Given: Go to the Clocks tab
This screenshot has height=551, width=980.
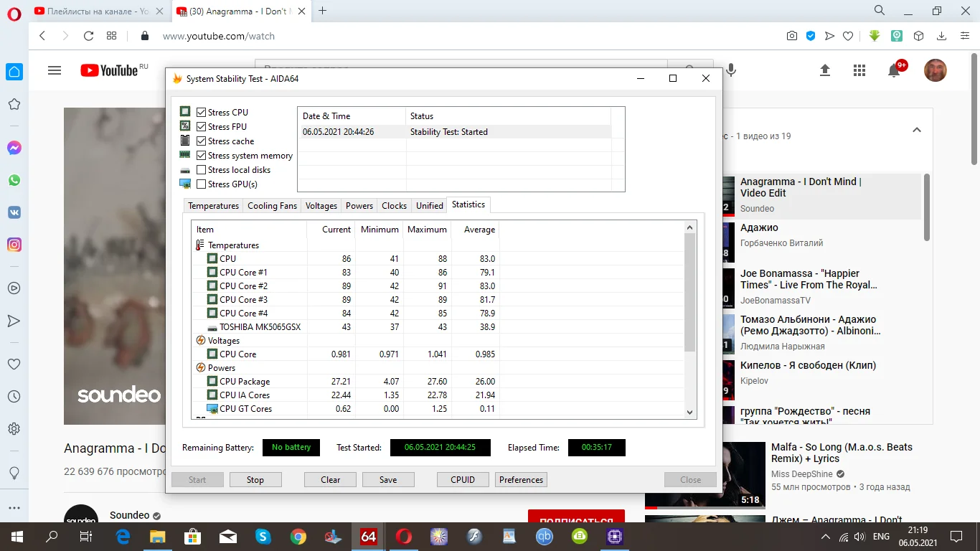Looking at the screenshot, I should tap(394, 206).
